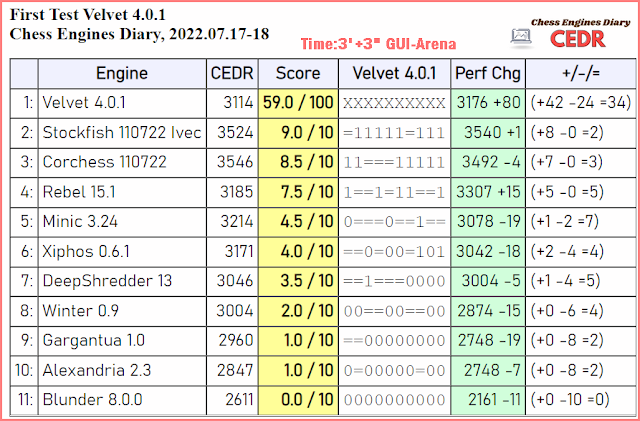Click the Perf Chg column header
640x421 pixels.
point(488,74)
